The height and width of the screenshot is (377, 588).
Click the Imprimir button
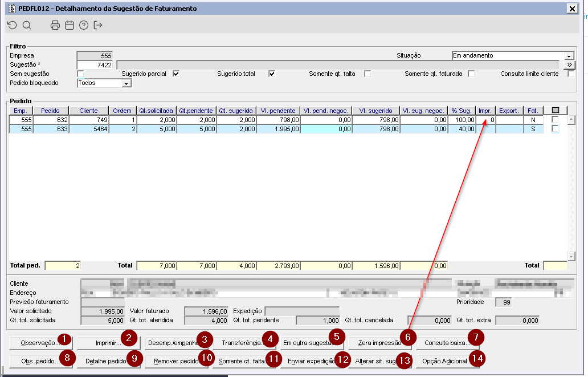pos(108,343)
